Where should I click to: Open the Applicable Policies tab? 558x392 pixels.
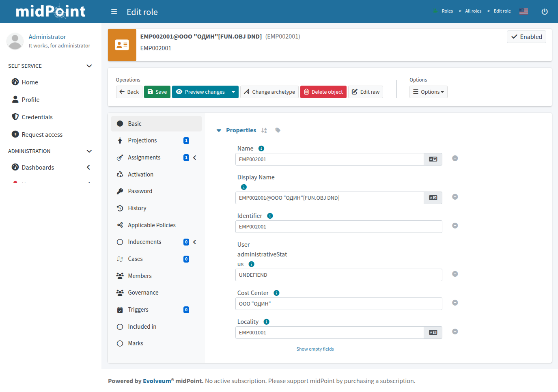[156, 225]
